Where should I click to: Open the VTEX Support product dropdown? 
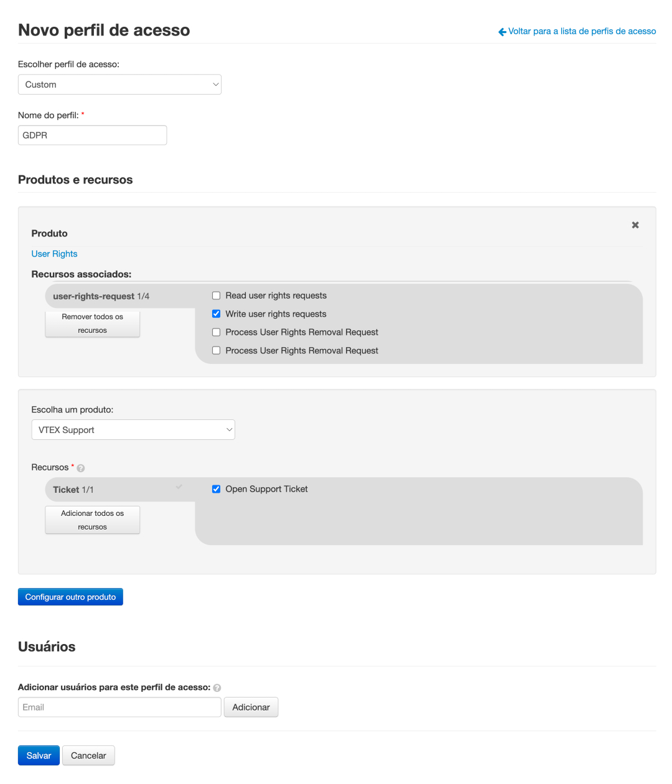click(x=133, y=430)
